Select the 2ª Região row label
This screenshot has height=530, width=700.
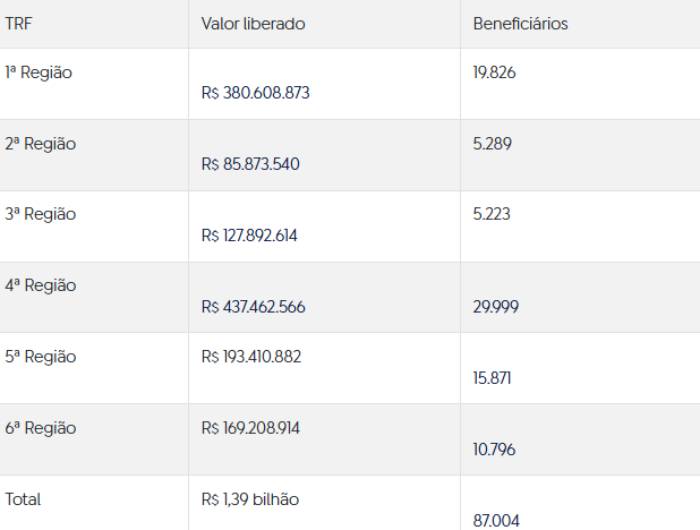pyautogui.click(x=40, y=144)
